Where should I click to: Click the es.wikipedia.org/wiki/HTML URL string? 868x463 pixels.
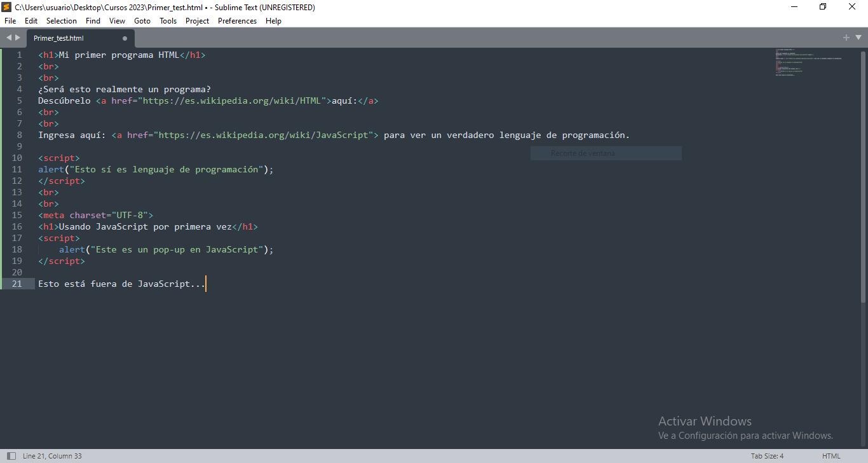231,100
